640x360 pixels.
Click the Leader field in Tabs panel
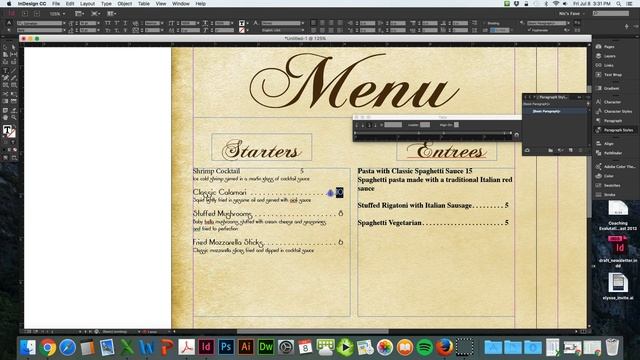(425, 125)
